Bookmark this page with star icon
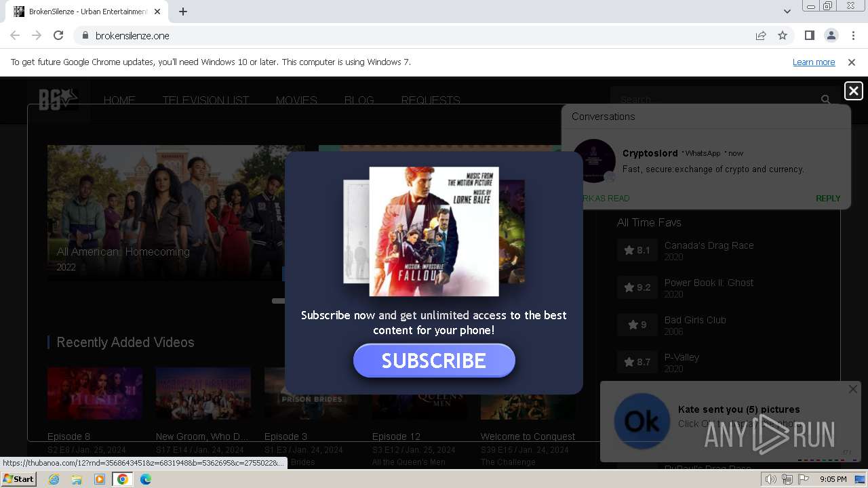The width and height of the screenshot is (868, 488). click(x=783, y=35)
